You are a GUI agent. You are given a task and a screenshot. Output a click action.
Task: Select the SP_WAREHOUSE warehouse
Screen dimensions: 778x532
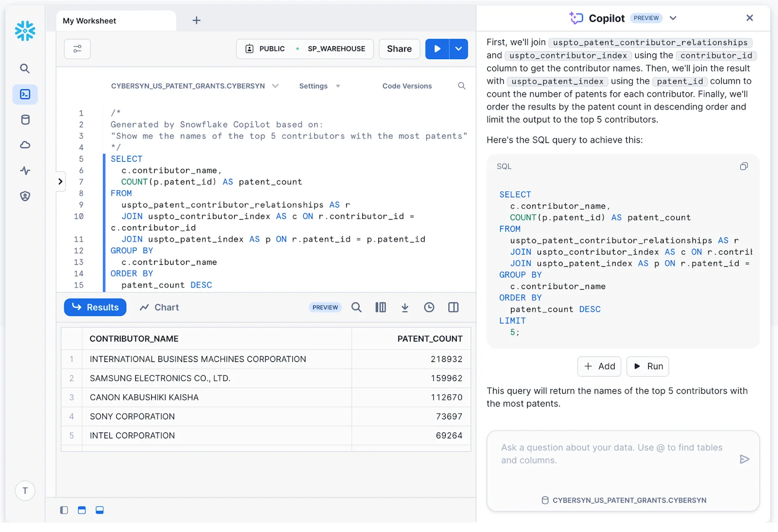pyautogui.click(x=336, y=49)
